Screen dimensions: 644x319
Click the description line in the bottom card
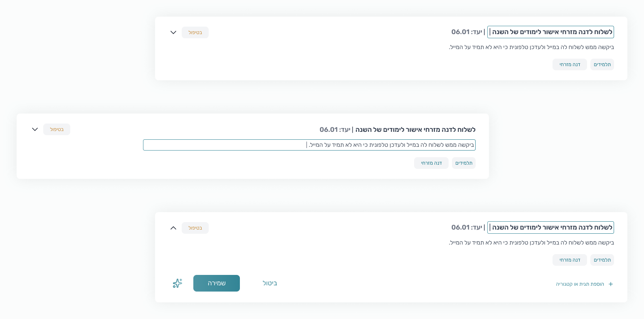pos(531,242)
